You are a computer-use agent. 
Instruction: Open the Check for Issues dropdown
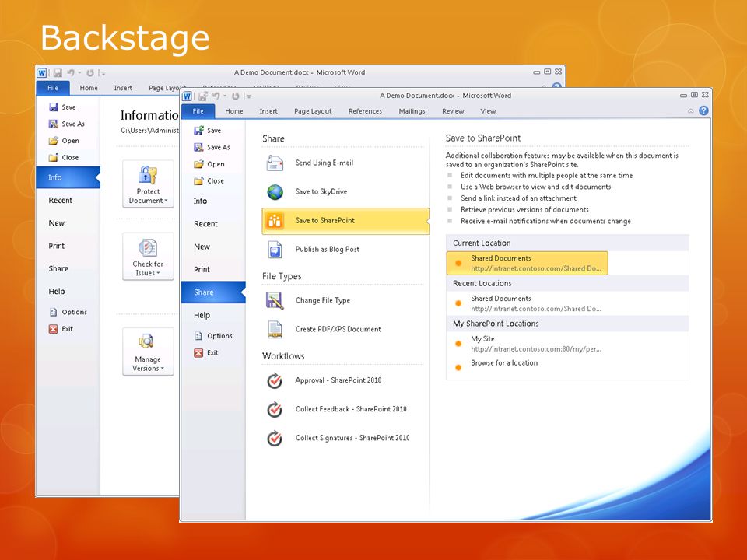[148, 256]
